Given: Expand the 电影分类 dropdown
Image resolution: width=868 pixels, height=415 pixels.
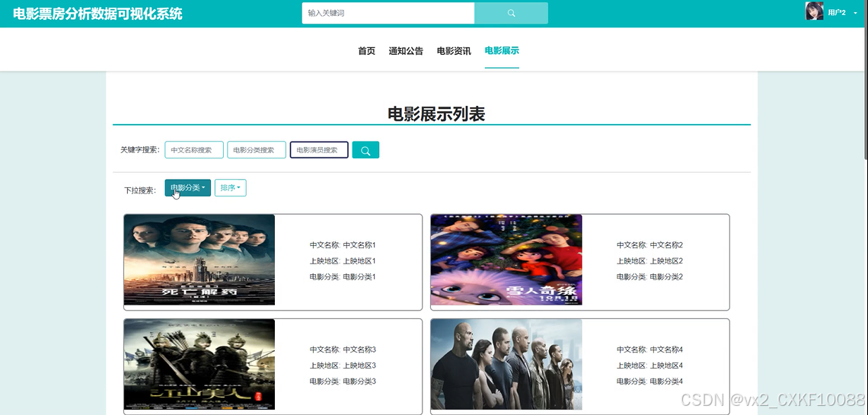Looking at the screenshot, I should pyautogui.click(x=187, y=187).
